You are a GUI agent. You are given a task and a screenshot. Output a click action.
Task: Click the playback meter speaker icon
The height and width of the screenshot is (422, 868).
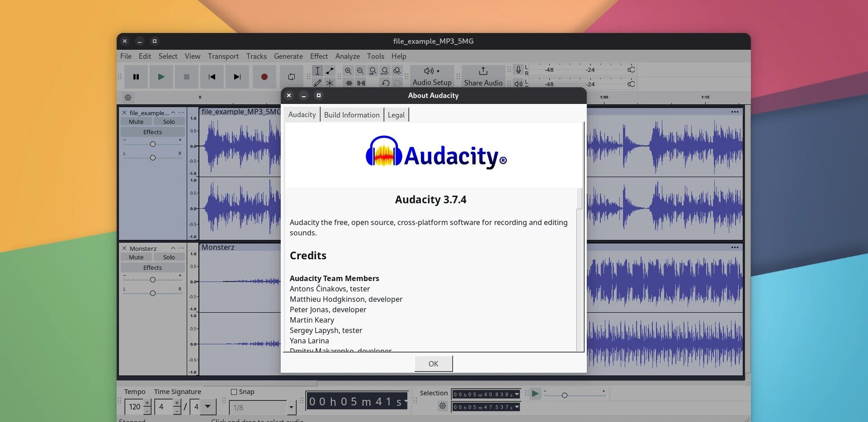519,84
